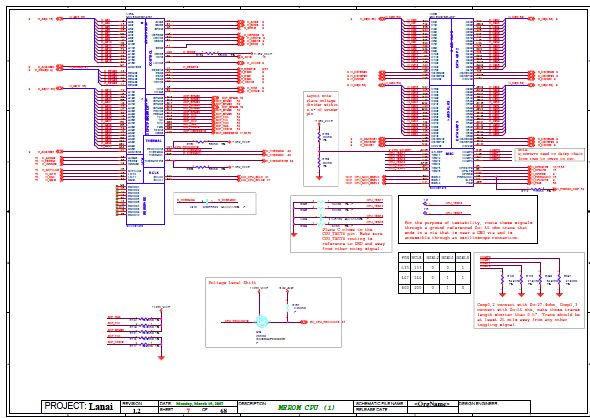Select the bottom-right cell of the BSEL table

[463, 288]
